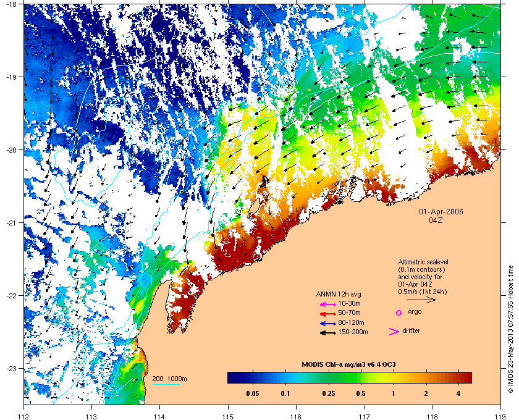The image size is (519, 420).
Task: Click the latitude label -21
Action: [x=11, y=222]
